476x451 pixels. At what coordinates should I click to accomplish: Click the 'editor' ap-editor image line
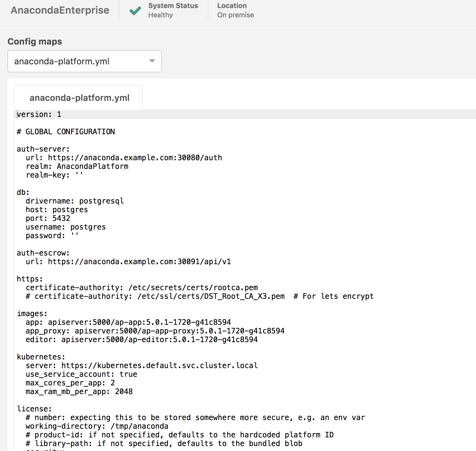click(142, 340)
